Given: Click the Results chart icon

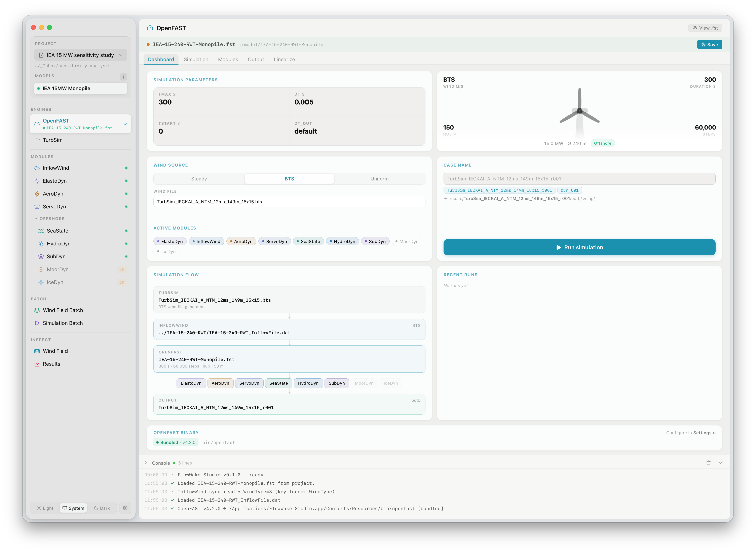Looking at the screenshot, I should point(37,364).
